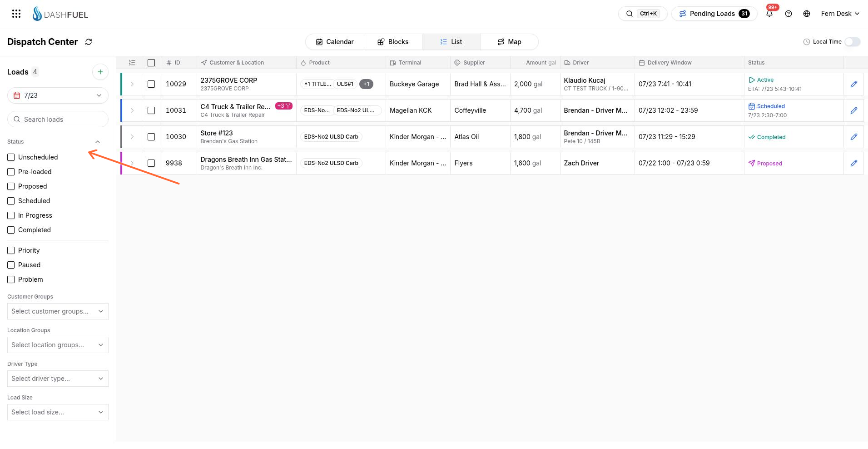Open the apps grid menu
868x449 pixels.
click(x=16, y=14)
